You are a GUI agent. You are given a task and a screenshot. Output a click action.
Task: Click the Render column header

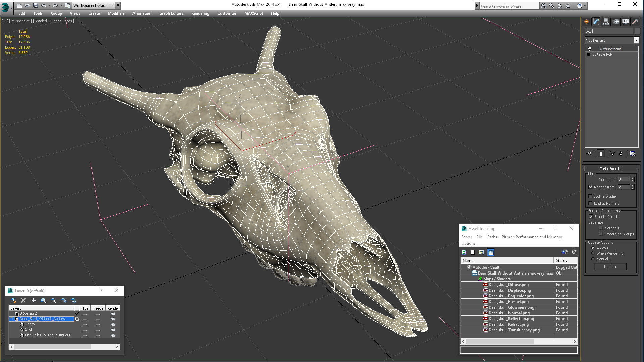pyautogui.click(x=113, y=308)
